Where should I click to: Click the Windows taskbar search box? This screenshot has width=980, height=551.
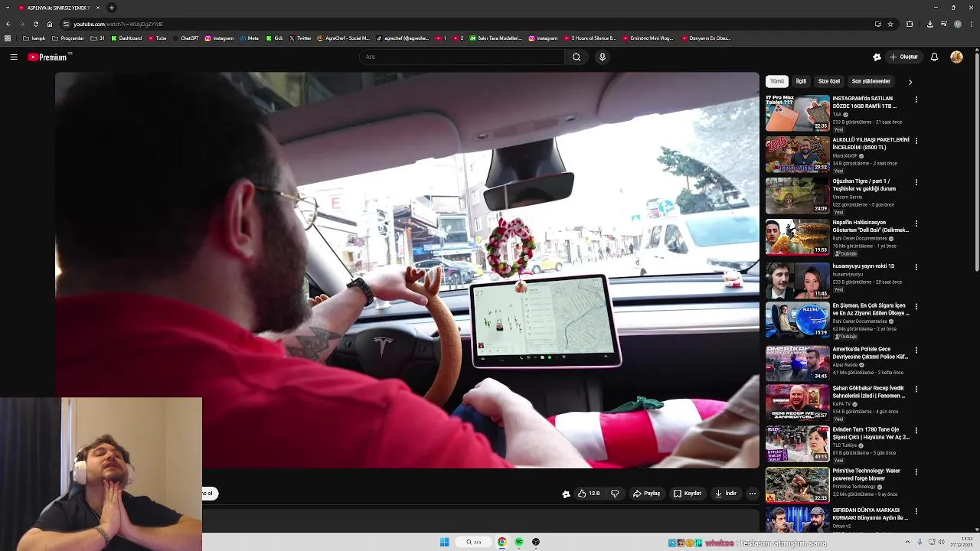click(x=474, y=542)
